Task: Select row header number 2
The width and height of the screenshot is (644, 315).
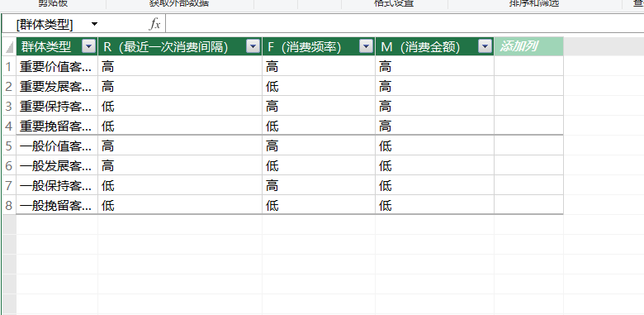Action: click(9, 86)
